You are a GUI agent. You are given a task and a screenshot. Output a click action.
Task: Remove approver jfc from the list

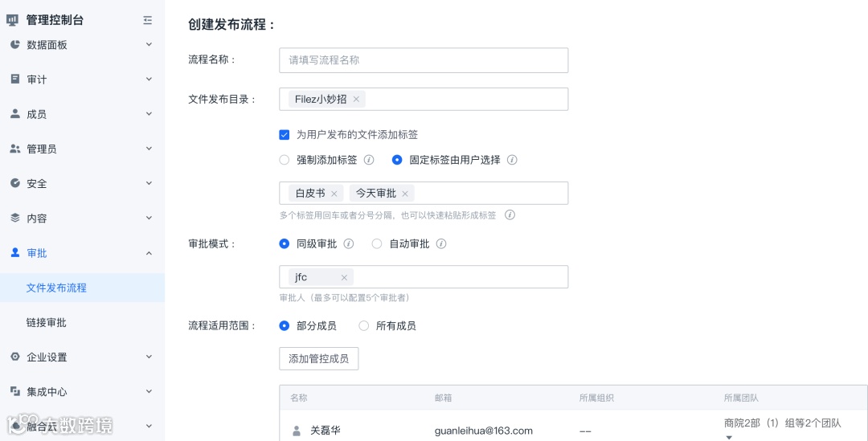click(344, 277)
